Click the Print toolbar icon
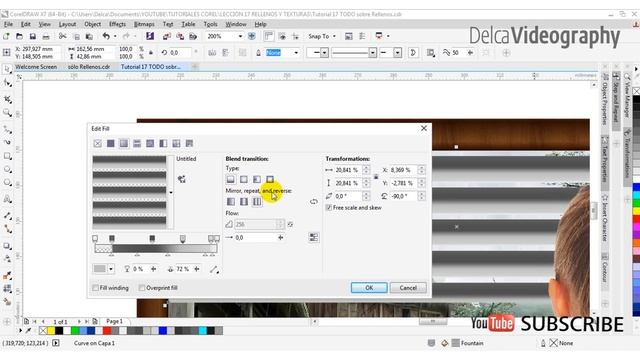The height and width of the screenshot is (360, 640). point(46,36)
